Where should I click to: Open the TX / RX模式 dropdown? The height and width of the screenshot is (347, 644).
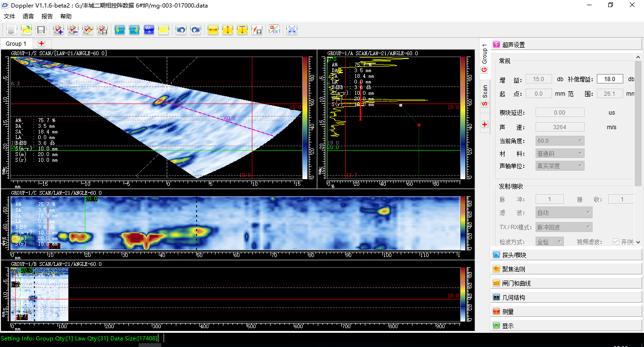coord(564,227)
